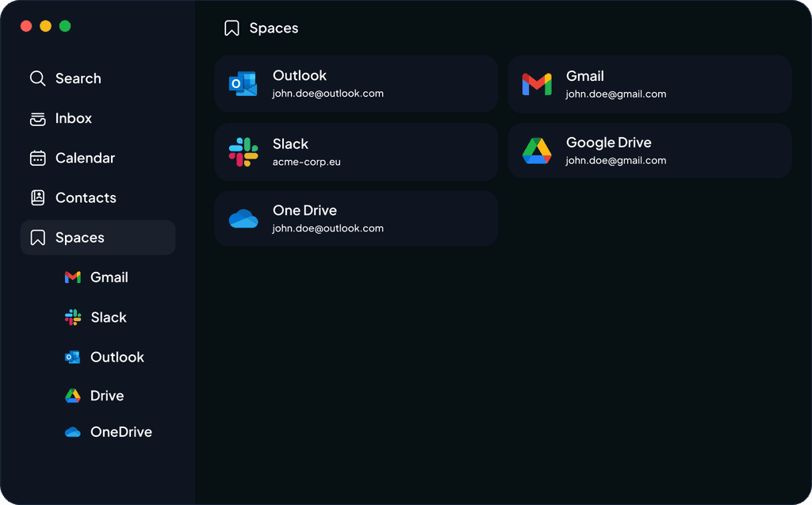Open the Inbox tray icon
This screenshot has height=505, width=812.
click(38, 119)
